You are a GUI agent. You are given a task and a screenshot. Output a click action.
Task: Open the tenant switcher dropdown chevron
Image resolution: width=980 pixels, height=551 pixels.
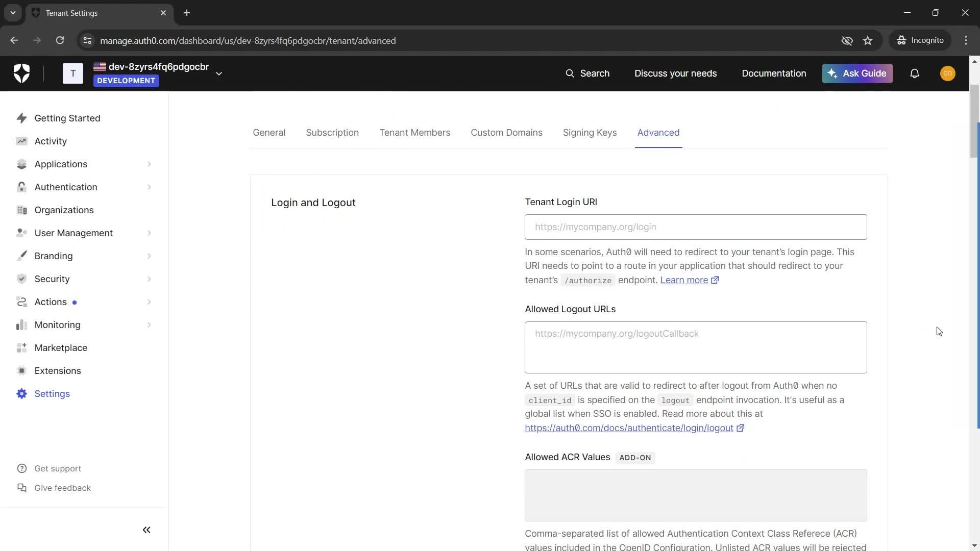219,73
